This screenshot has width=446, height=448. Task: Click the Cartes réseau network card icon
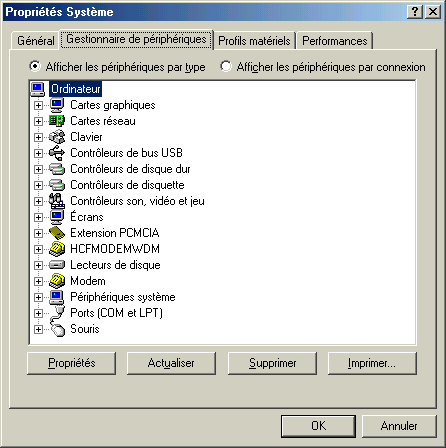[x=57, y=121]
